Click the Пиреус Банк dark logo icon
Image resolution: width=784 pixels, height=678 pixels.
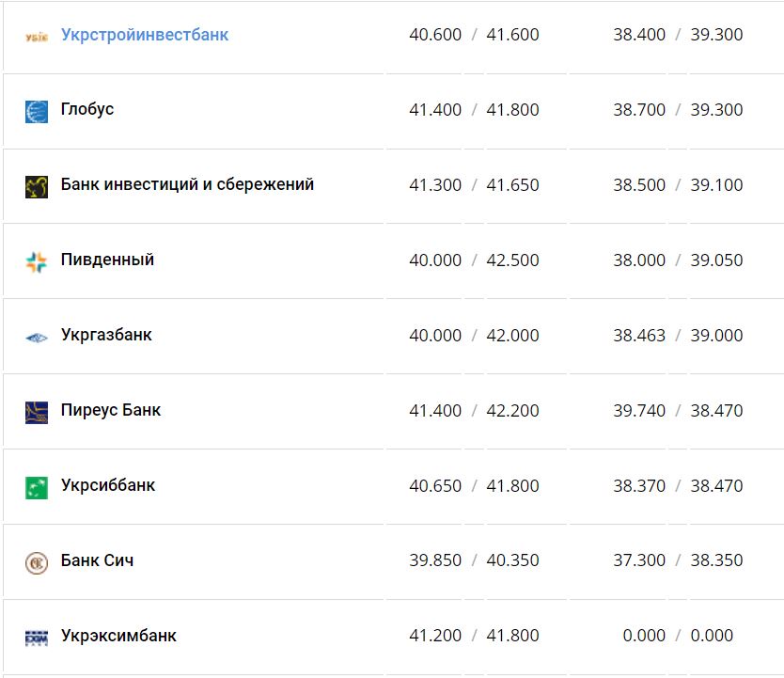pyautogui.click(x=36, y=410)
